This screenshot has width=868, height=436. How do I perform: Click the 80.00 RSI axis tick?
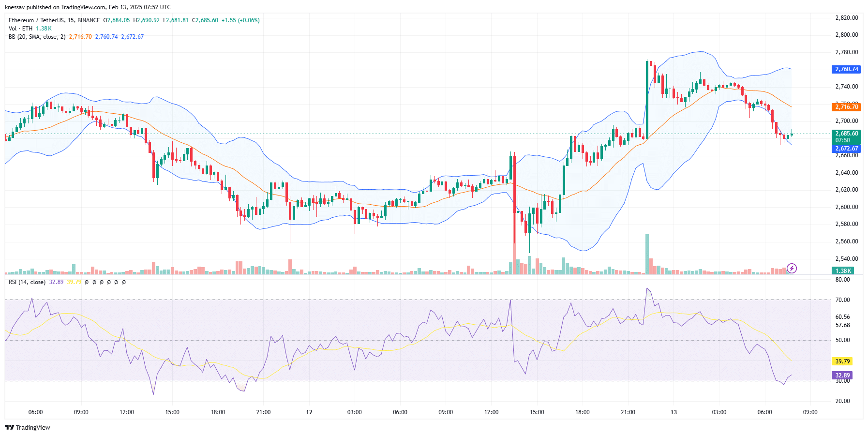point(843,280)
